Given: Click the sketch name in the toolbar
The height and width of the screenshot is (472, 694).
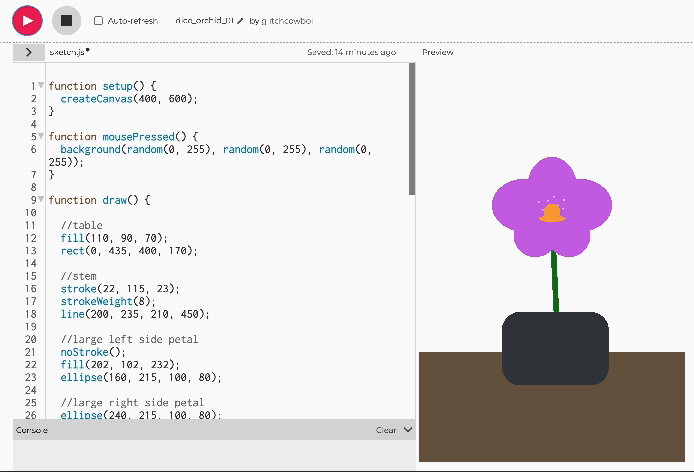Looking at the screenshot, I should [x=202, y=21].
